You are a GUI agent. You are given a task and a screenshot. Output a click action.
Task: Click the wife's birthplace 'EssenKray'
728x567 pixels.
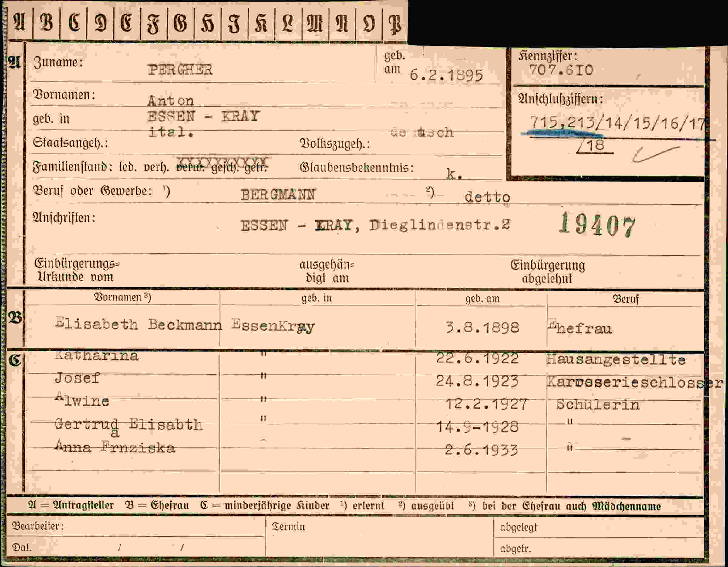273,325
